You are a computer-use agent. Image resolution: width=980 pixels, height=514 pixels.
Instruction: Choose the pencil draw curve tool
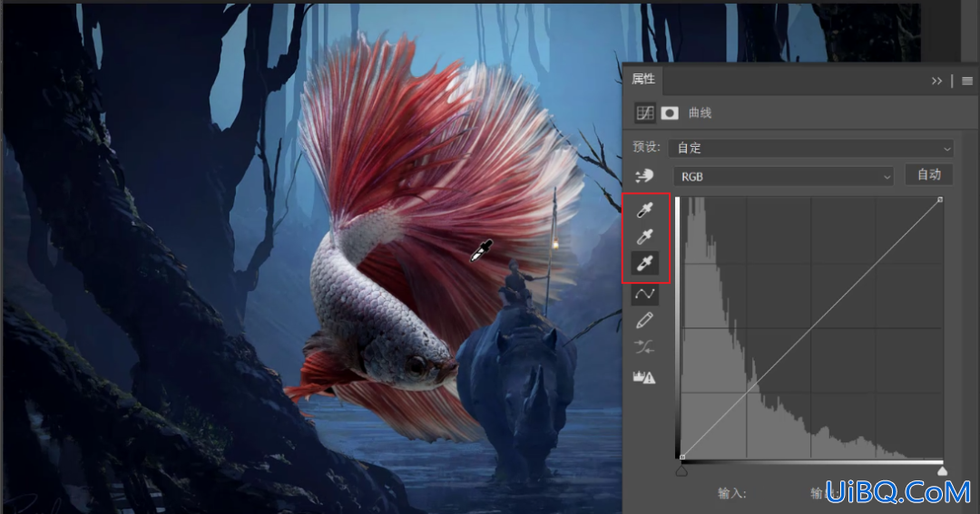(x=645, y=320)
